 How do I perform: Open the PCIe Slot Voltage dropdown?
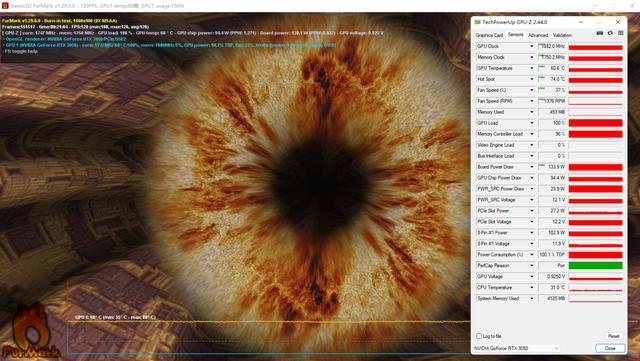tap(531, 222)
